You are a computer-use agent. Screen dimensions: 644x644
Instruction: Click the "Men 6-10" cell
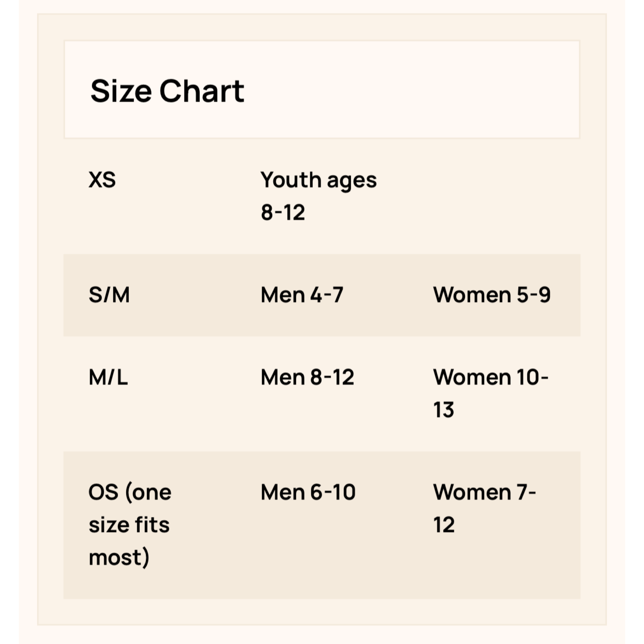[308, 492]
